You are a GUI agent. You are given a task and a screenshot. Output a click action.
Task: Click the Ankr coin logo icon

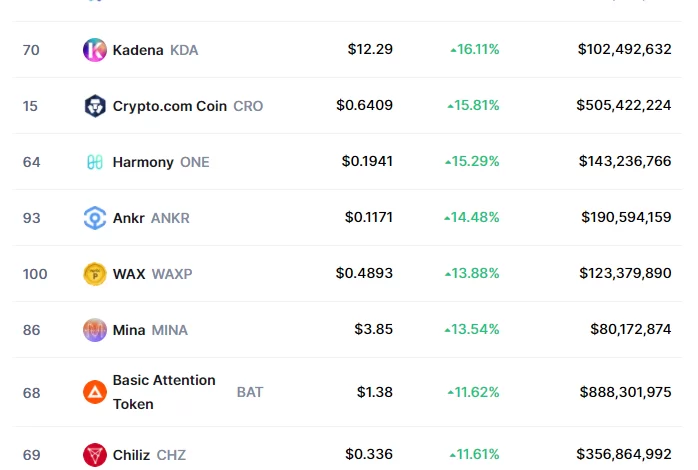pyautogui.click(x=95, y=218)
